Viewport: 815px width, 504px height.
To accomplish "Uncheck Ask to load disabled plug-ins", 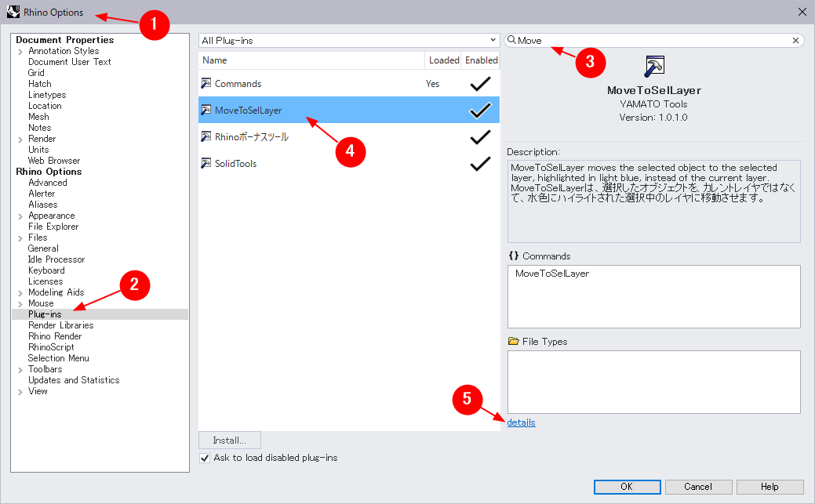I will coord(205,458).
